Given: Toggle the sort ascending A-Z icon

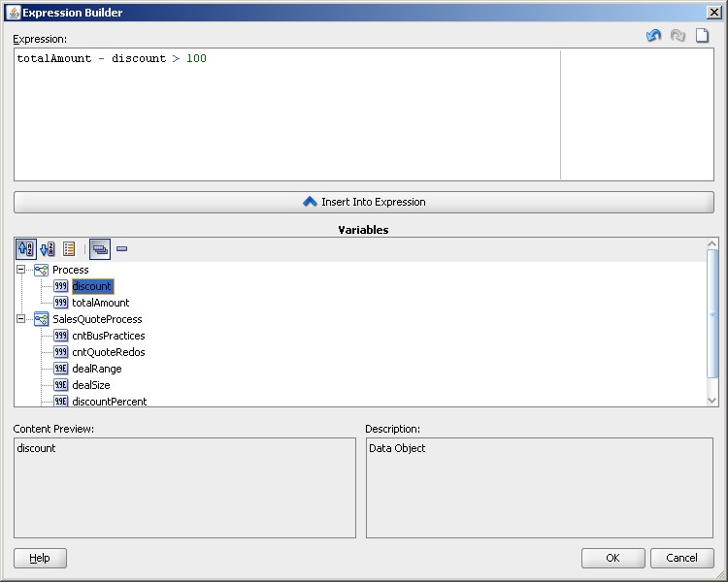Looking at the screenshot, I should [25, 248].
